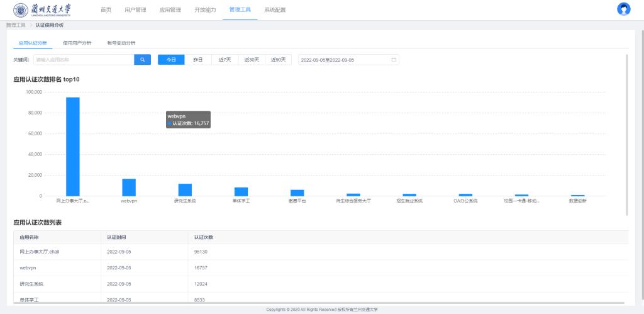Viewport: 644px width, 314px height.
Task: Open the user avatar in top right
Action: click(x=623, y=9)
